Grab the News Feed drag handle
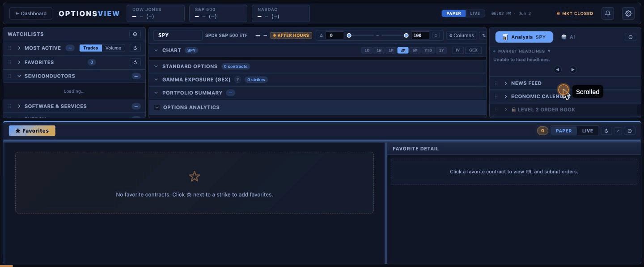 [x=496, y=83]
